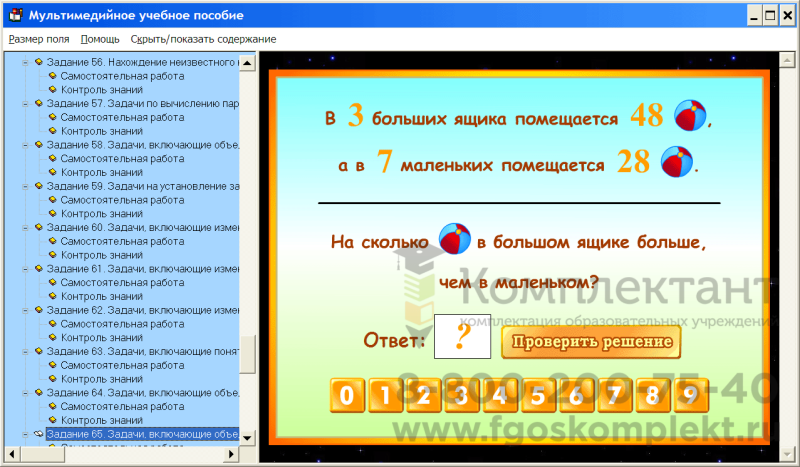Click digit 1 tile
Viewport: 800px width, 467px height.
click(385, 395)
